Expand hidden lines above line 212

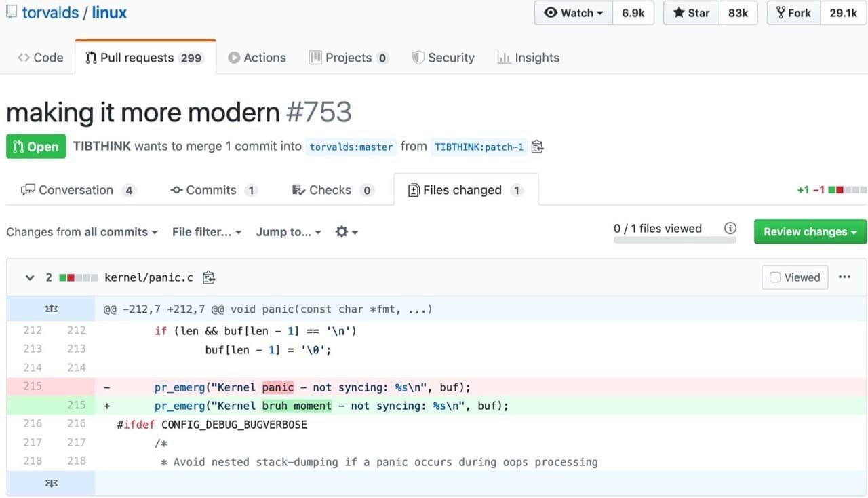pyautogui.click(x=51, y=309)
